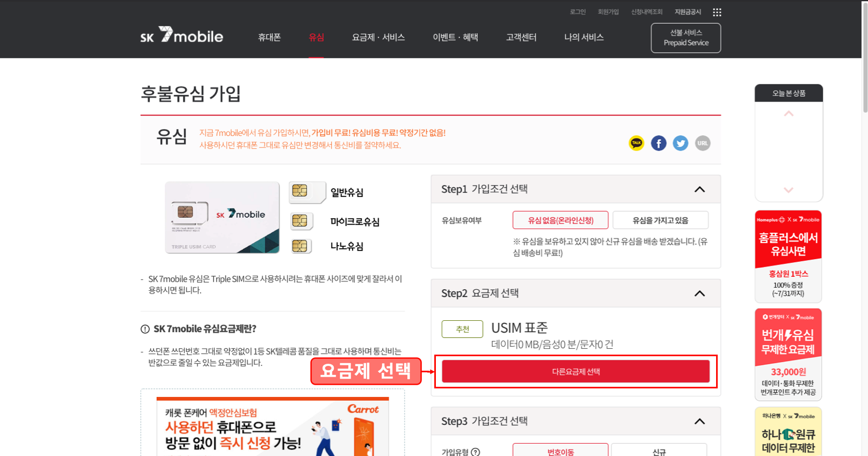Viewport: 868px width, 456px height.
Task: Open 신청내역조회 link
Action: coord(647,12)
